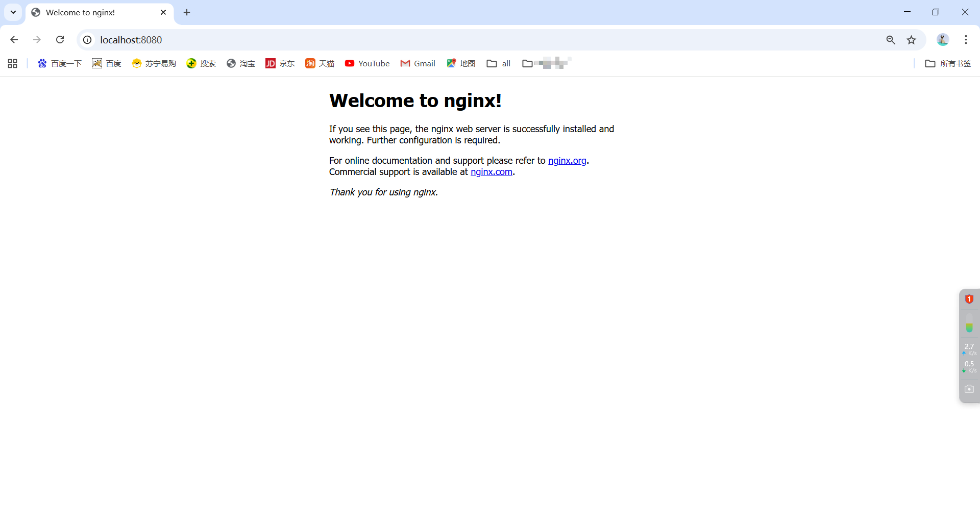Viewport: 980px width, 525px height.
Task: Open 百度 bookmark
Action: 107,63
